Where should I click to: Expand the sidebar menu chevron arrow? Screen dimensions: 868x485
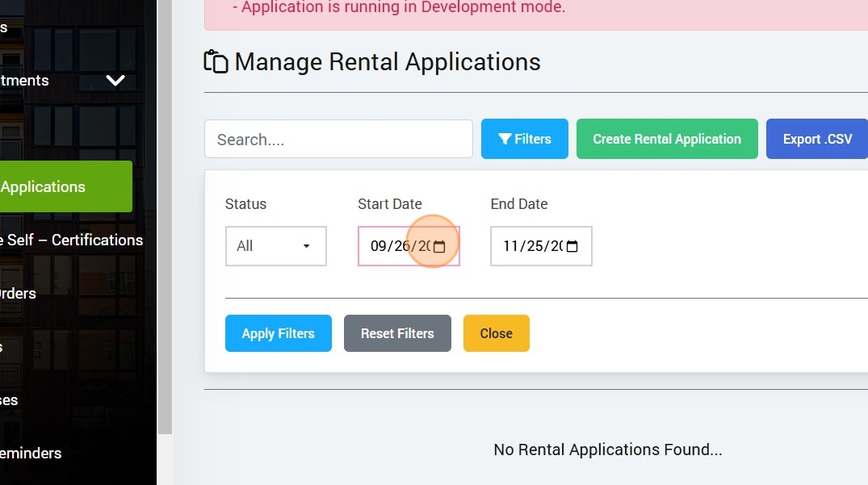click(x=115, y=81)
